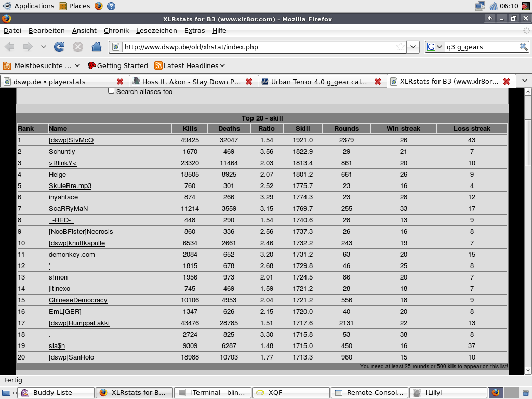Bookmark this page with the star icon

coord(401,47)
